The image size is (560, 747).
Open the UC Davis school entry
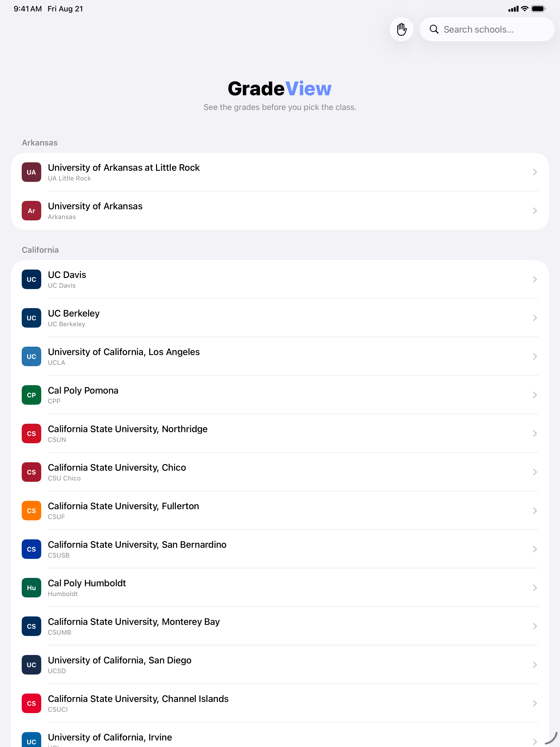(x=280, y=279)
